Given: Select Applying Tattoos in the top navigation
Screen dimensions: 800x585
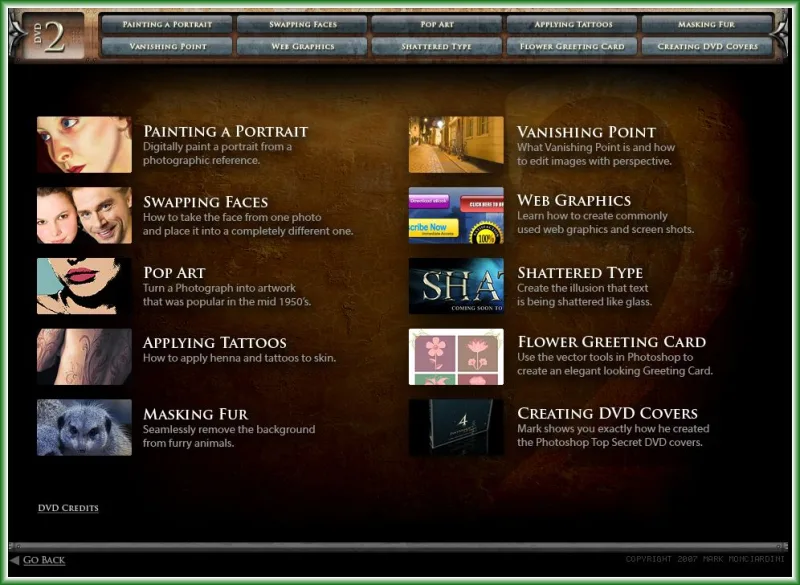Looking at the screenshot, I should pos(572,24).
